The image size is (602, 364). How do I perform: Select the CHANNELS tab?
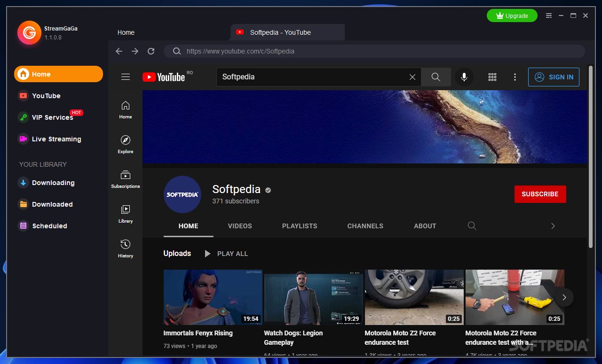pyautogui.click(x=365, y=226)
